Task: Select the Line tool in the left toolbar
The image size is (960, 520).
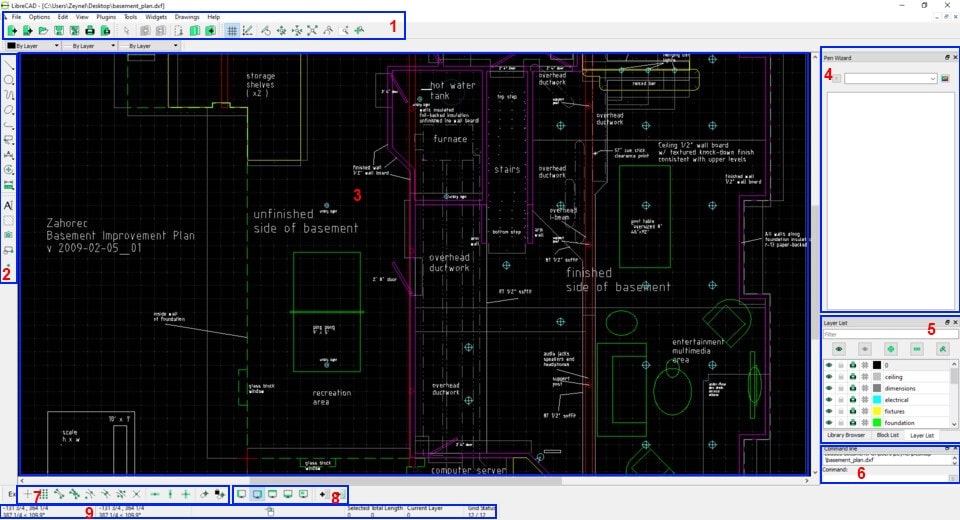Action: tap(9, 64)
